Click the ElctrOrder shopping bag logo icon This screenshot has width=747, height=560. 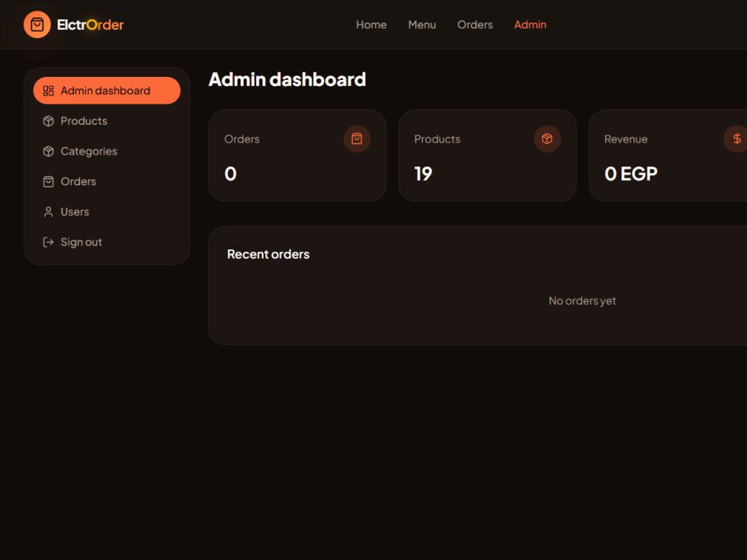tap(37, 25)
